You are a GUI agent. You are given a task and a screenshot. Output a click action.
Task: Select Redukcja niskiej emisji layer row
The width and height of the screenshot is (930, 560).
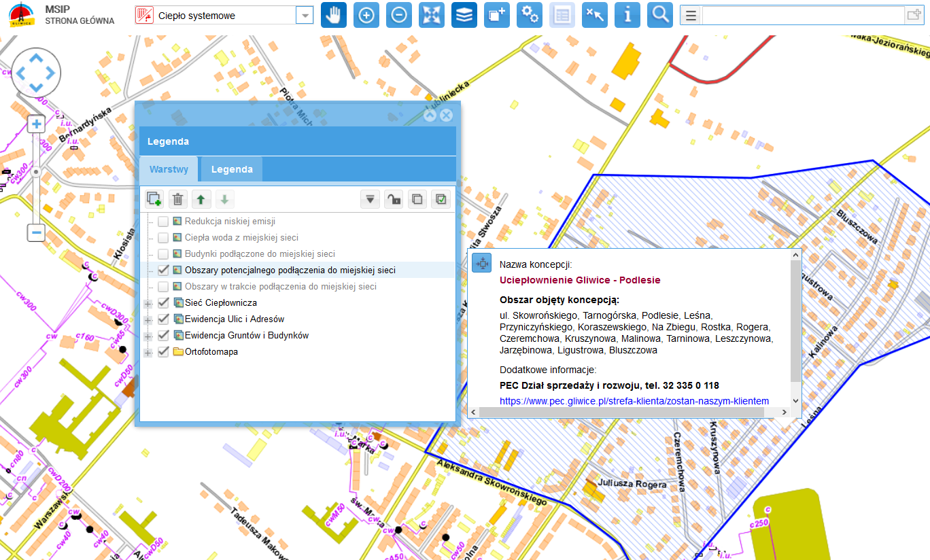[297, 222]
